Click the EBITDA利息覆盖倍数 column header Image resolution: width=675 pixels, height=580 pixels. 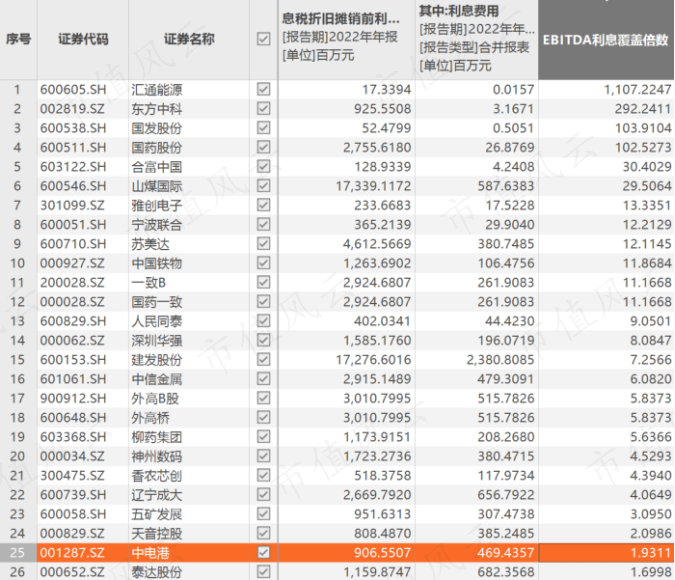(606, 39)
